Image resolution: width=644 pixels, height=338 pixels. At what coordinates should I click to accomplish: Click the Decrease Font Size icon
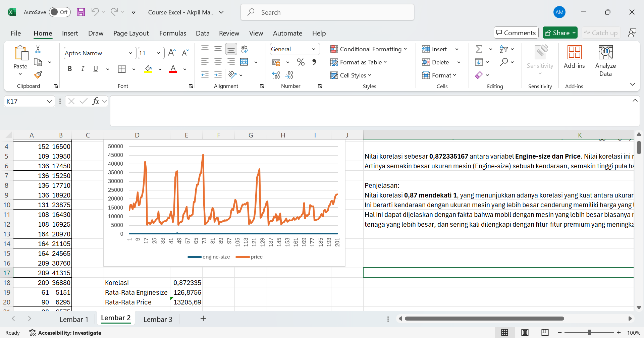click(x=185, y=53)
